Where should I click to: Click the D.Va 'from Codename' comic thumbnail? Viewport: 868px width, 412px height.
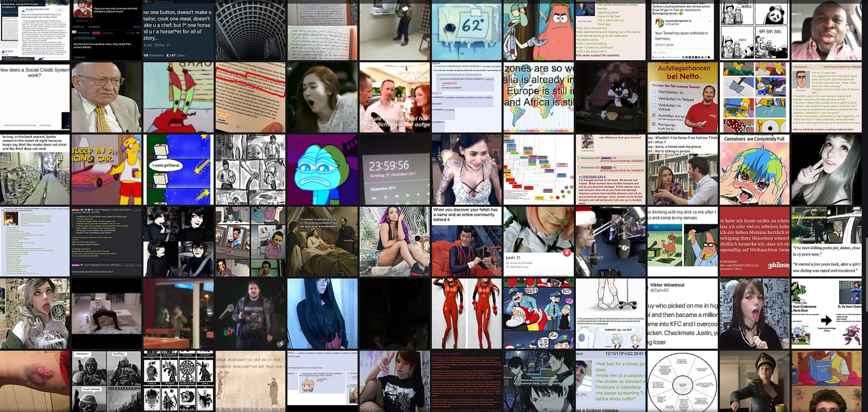827,314
